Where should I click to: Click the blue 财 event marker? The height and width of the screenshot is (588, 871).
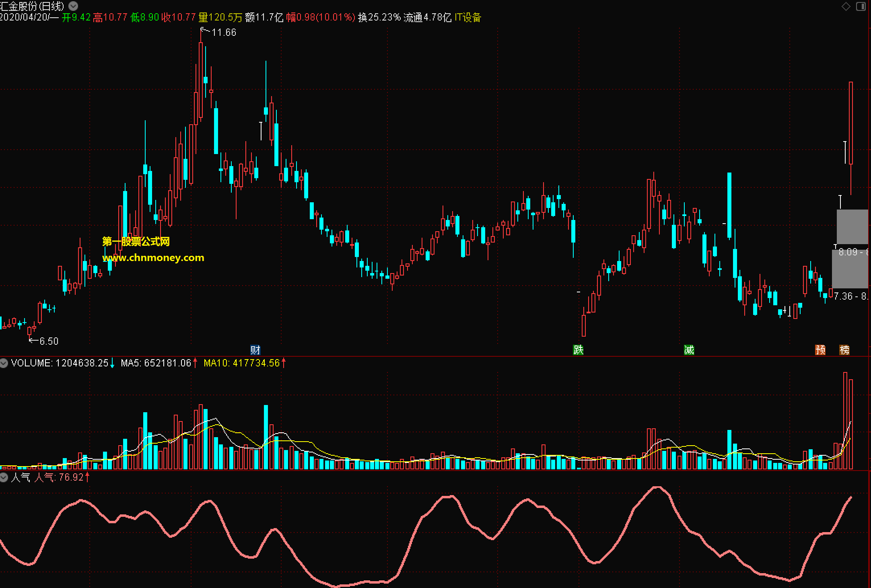255,350
